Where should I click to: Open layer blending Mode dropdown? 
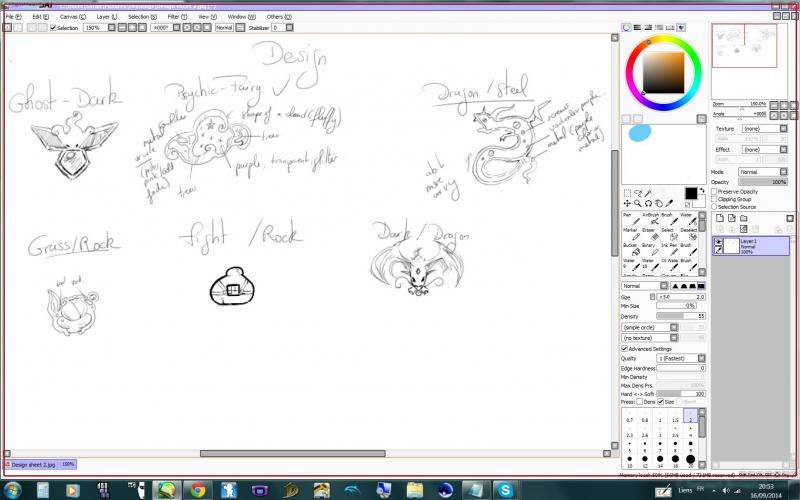[x=763, y=172]
